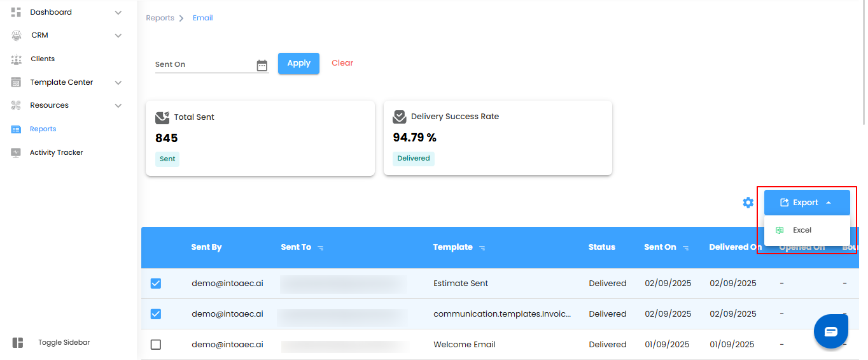Click the 94.79 % success rate value
The height and width of the screenshot is (360, 868).
coord(415,138)
